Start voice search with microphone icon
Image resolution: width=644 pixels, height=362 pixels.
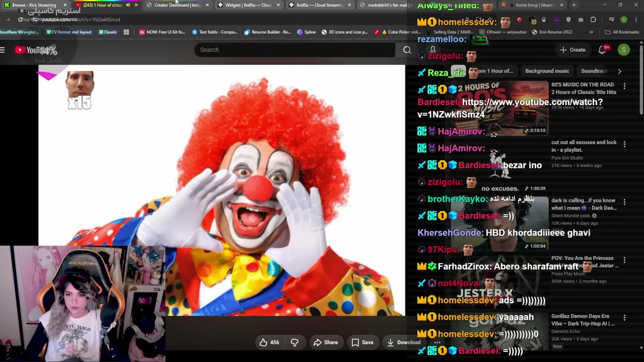[x=433, y=50]
